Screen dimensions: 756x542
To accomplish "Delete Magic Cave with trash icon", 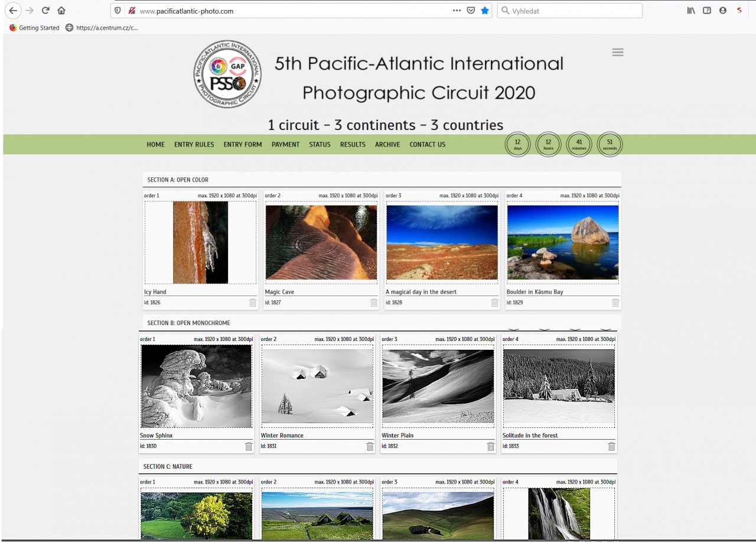I will [x=374, y=303].
